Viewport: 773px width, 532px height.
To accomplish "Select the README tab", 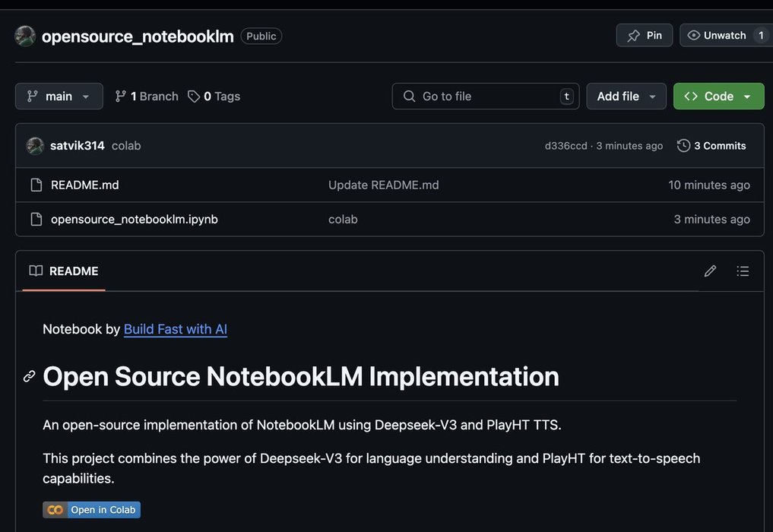I will (x=64, y=271).
